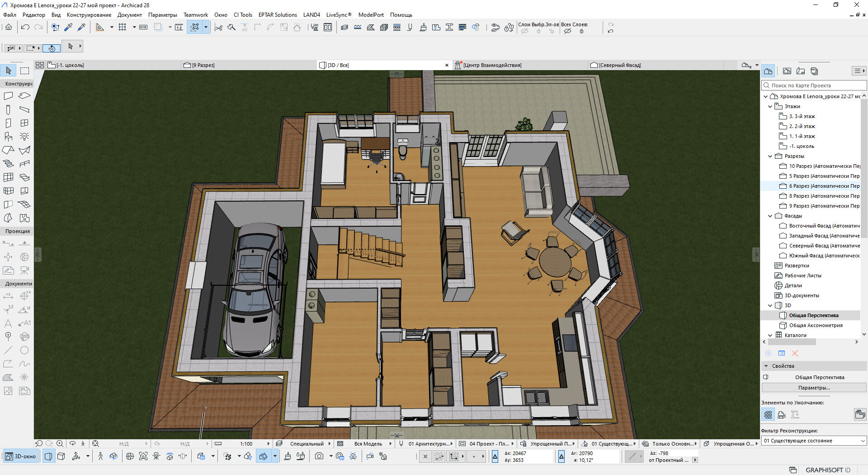Select the Pick Up Parameters eyedropper tool
868x475 pixels.
coord(68,27)
